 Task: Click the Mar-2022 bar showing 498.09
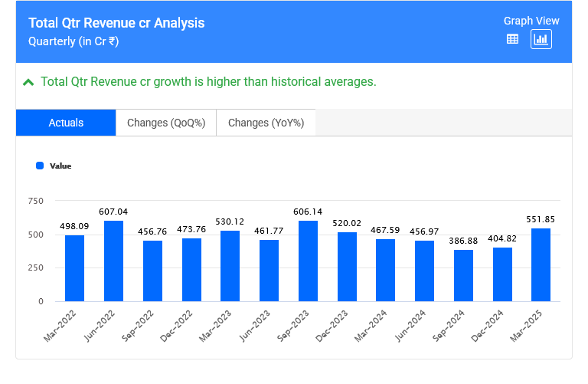pyautogui.click(x=74, y=268)
